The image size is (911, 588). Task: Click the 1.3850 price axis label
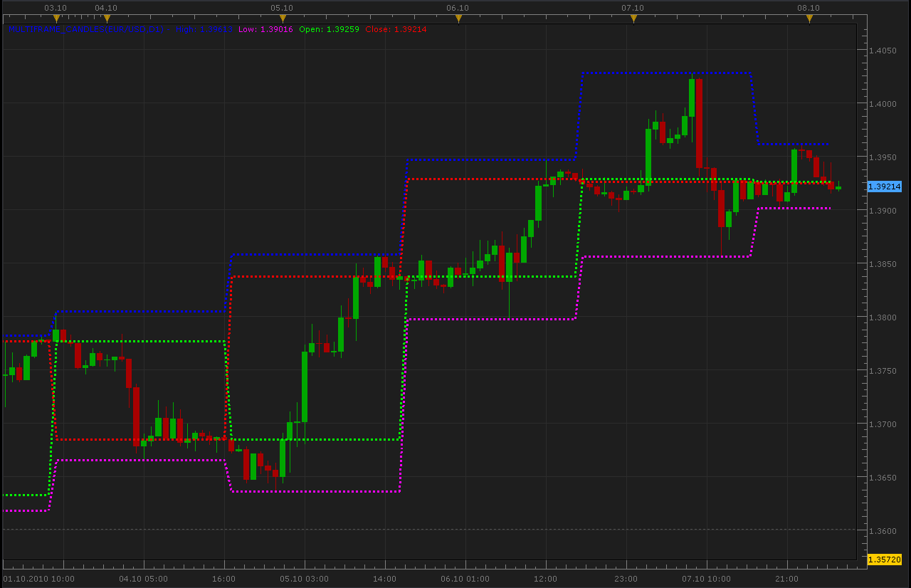click(883, 264)
